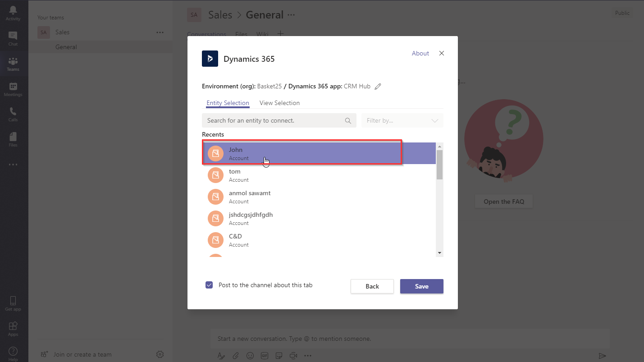This screenshot has height=362, width=644.
Task: Switch to the View Selection tab
Action: pyautogui.click(x=279, y=103)
